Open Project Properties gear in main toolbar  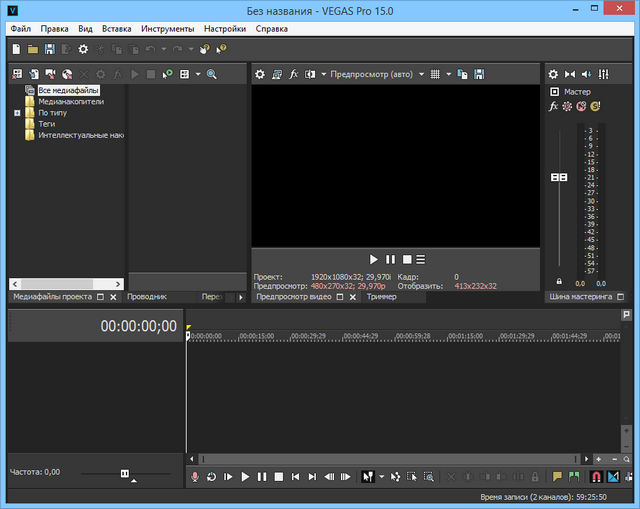coord(83,49)
